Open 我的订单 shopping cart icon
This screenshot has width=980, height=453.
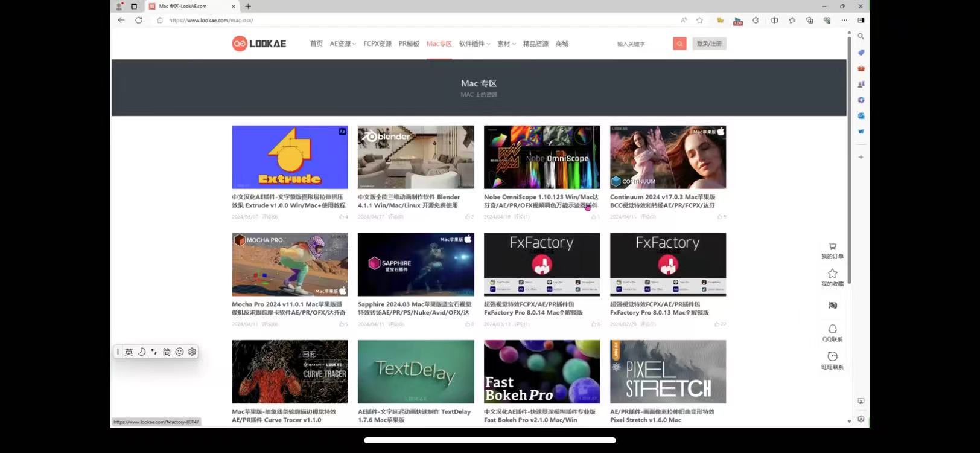[x=832, y=246]
